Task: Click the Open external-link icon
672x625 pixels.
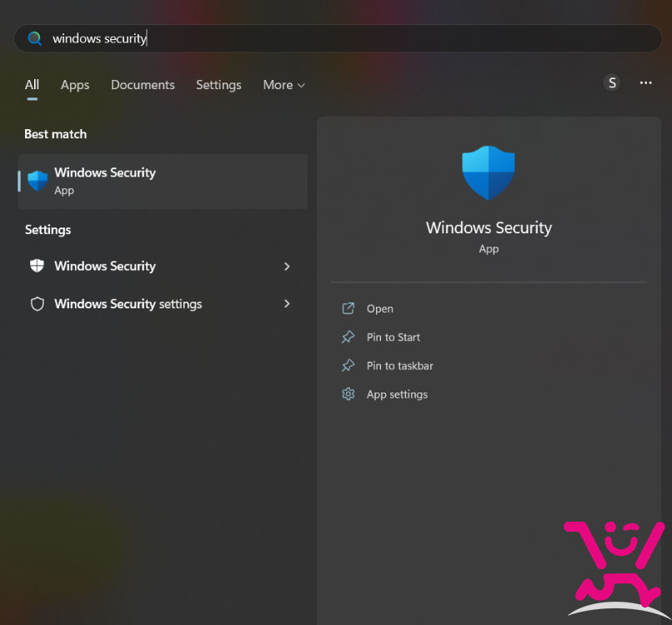Action: pos(348,308)
